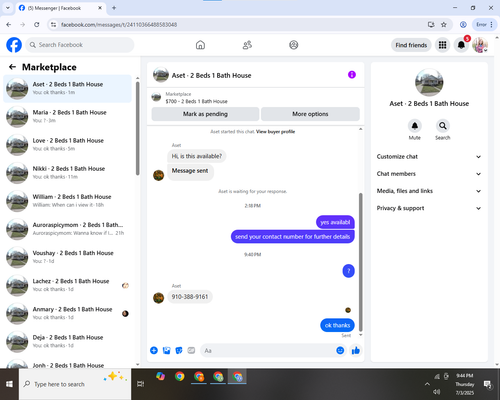Screen dimensions: 500x400
Task: Open the Chrome profile Error button
Action: tap(484, 24)
